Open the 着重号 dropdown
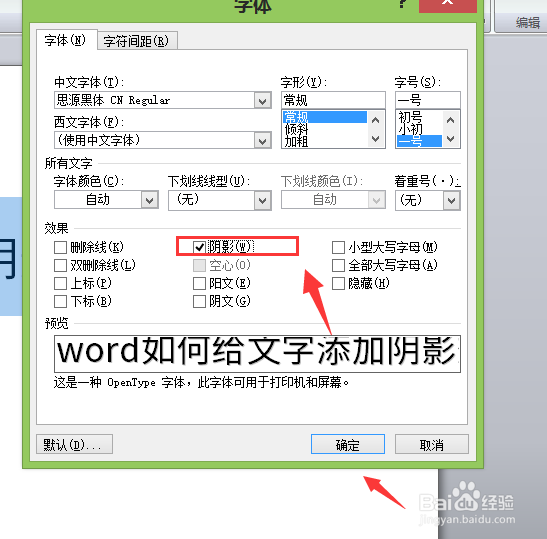This screenshot has width=547, height=539. pos(451,201)
